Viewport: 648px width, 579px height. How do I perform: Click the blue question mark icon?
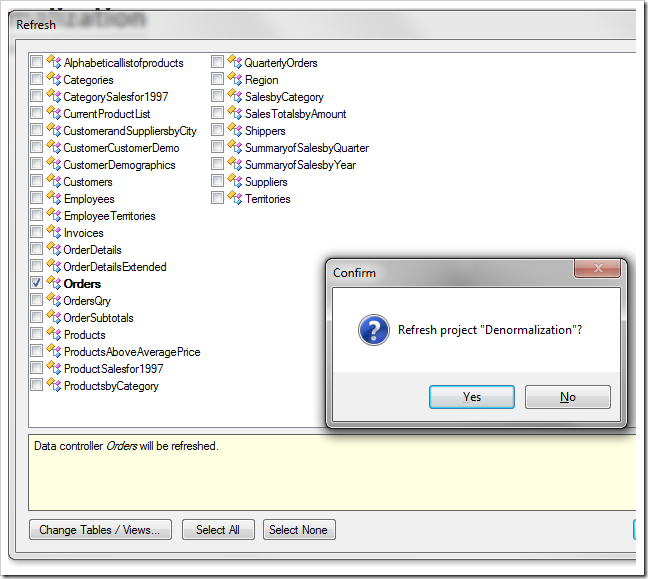pos(374,330)
